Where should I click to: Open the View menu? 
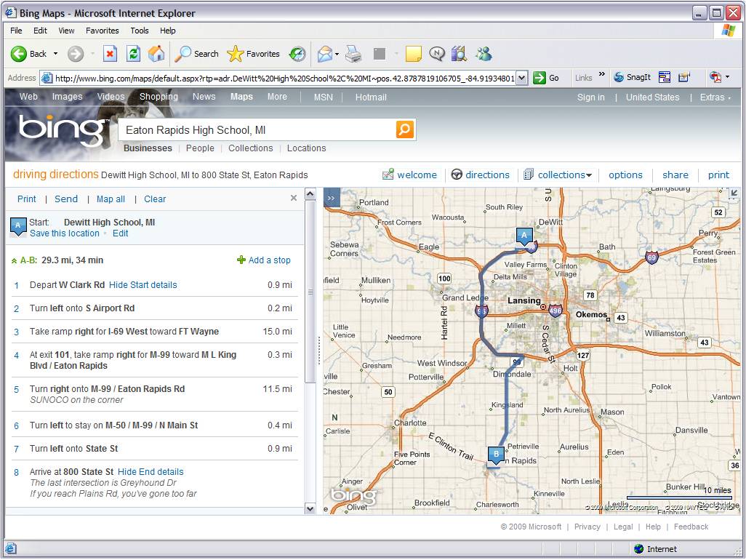coord(66,31)
